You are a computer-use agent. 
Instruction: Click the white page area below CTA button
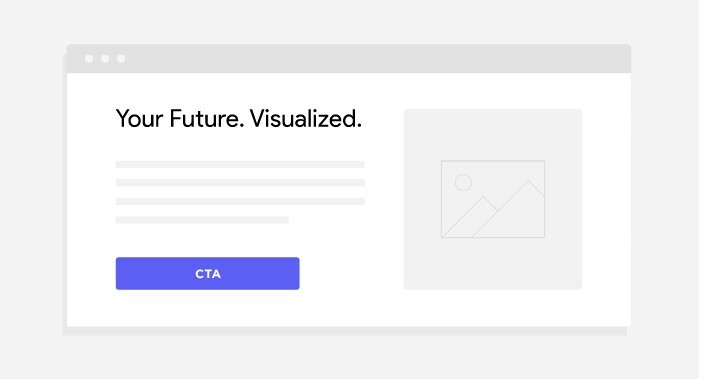pos(207,308)
